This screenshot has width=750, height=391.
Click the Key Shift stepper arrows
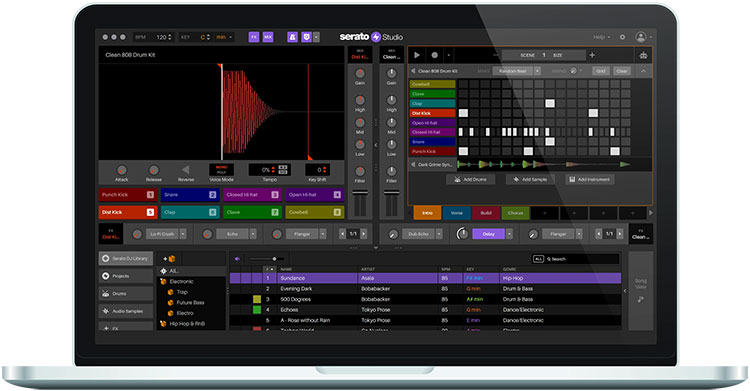point(325,169)
